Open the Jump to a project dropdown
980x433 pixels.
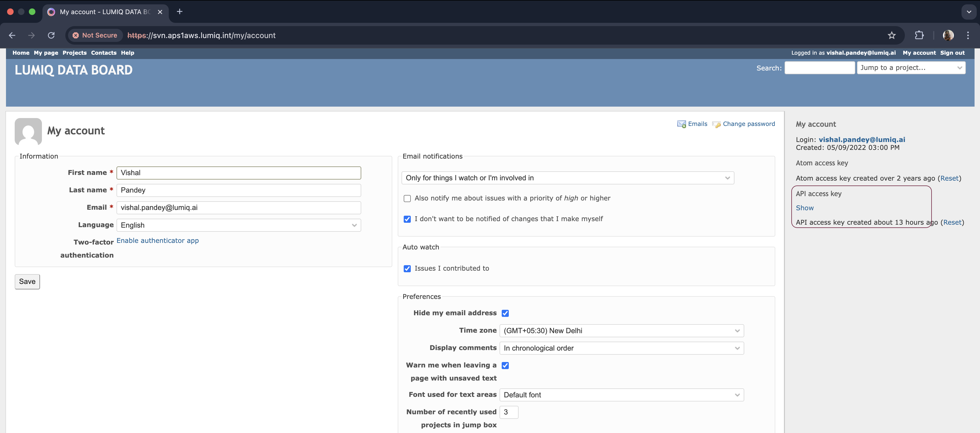[x=911, y=68]
